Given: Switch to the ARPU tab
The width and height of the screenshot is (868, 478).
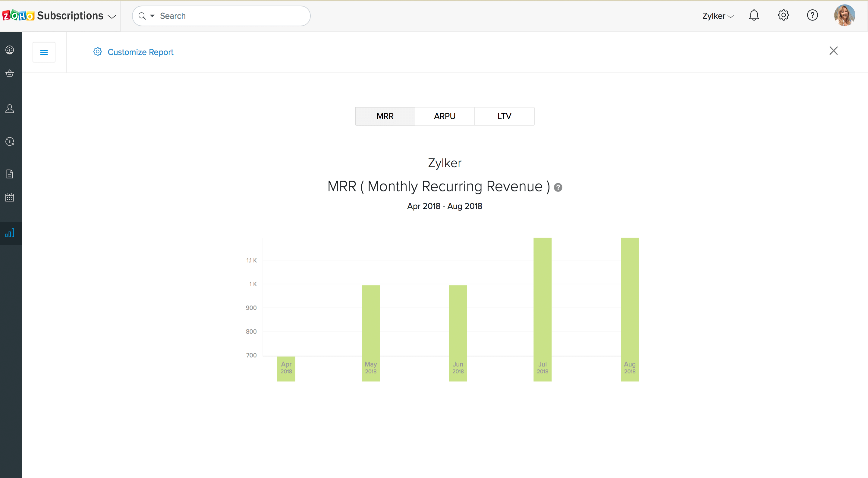Looking at the screenshot, I should tap(445, 116).
